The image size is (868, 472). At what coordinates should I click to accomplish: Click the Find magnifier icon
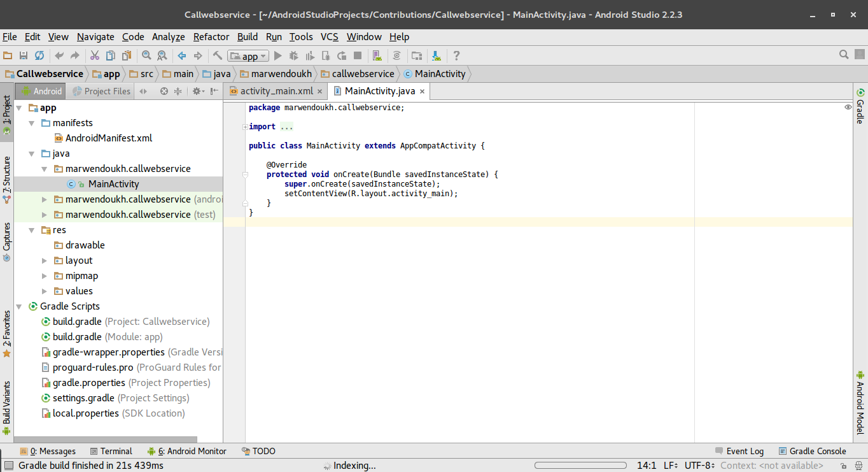tap(146, 56)
